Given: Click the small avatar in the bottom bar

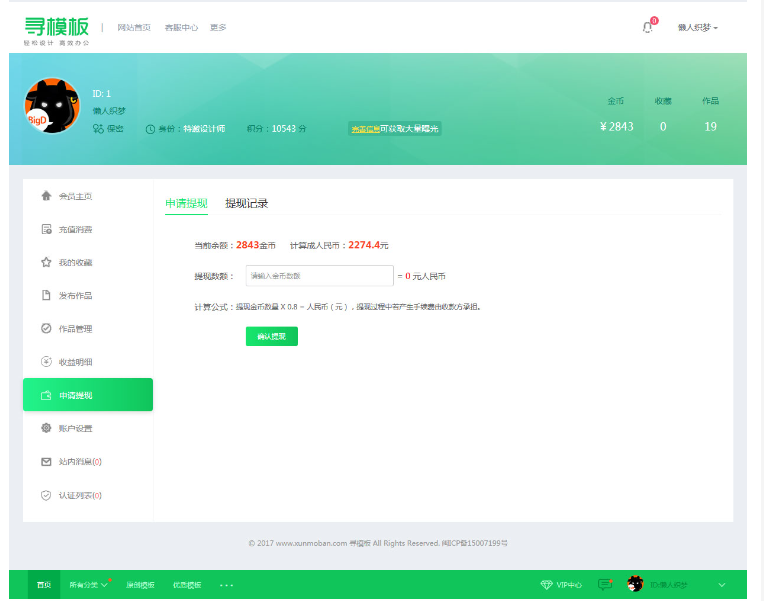Looking at the screenshot, I should (x=635, y=584).
